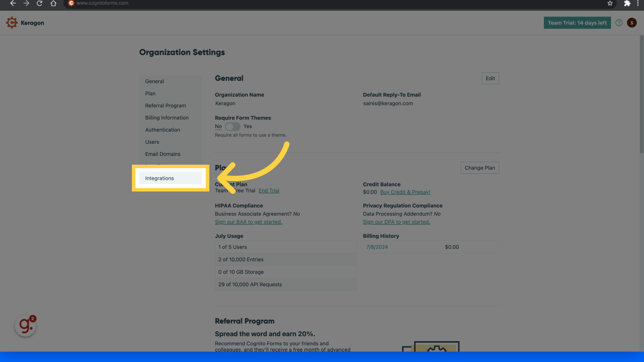644x362 pixels.
Task: Open Billing Information in the sidebar
Action: click(x=167, y=118)
